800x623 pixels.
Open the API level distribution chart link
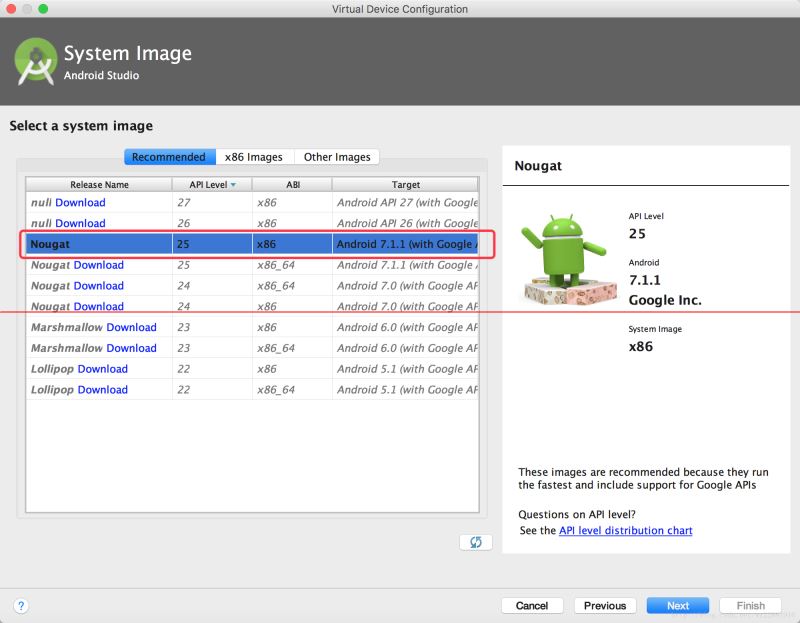pyautogui.click(x=625, y=530)
